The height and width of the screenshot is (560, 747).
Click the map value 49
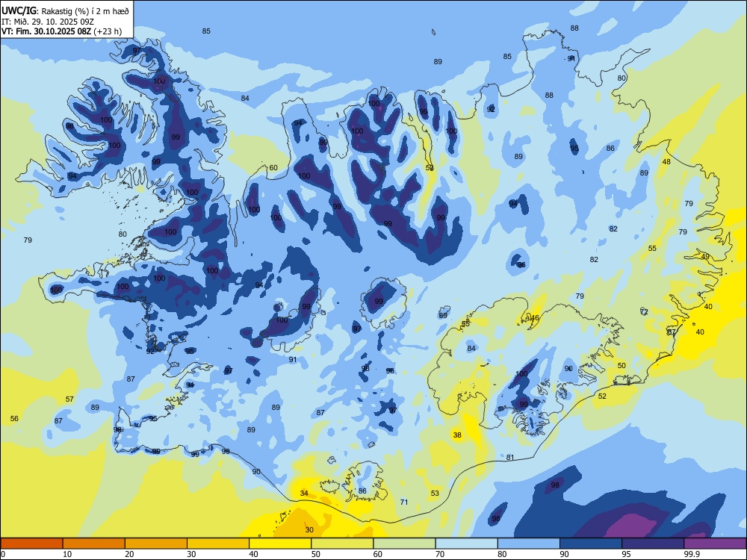pos(706,257)
